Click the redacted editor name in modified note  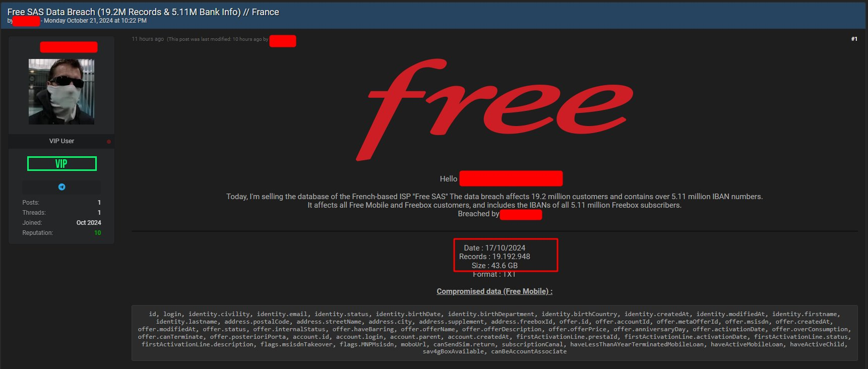coord(282,41)
